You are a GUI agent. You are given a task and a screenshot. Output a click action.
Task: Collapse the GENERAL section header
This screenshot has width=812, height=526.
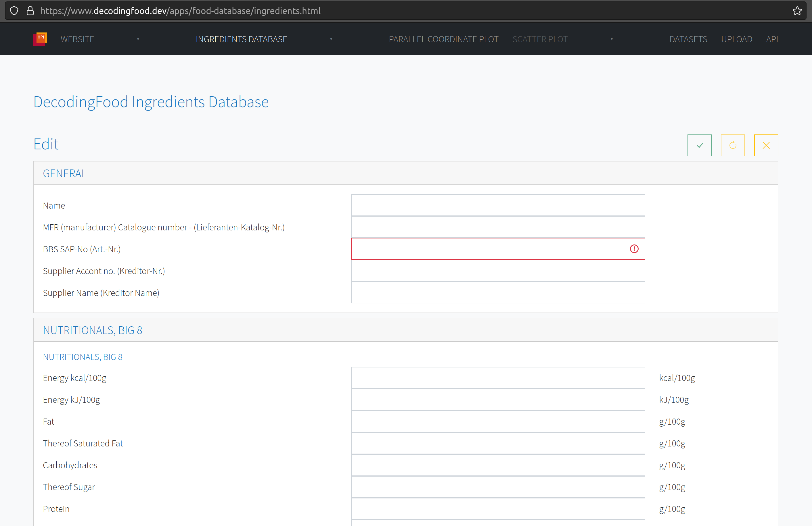[64, 173]
